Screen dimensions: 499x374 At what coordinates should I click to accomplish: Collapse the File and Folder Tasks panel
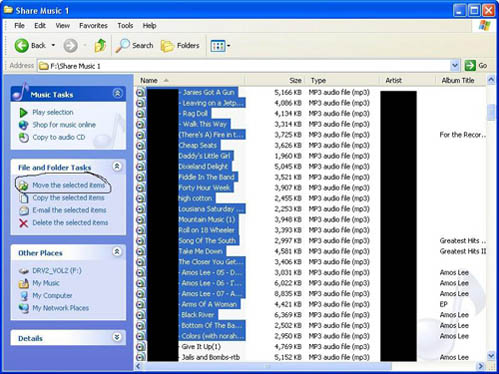coord(117,166)
